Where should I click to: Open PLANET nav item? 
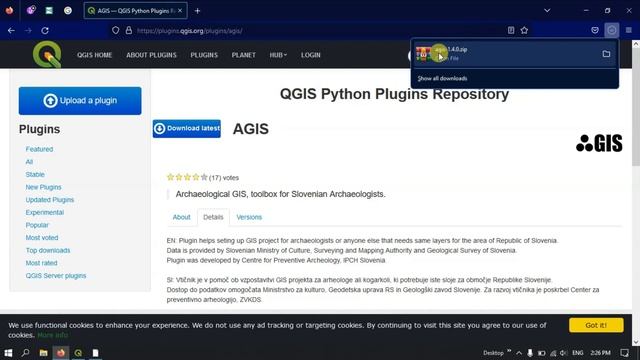[x=244, y=55]
